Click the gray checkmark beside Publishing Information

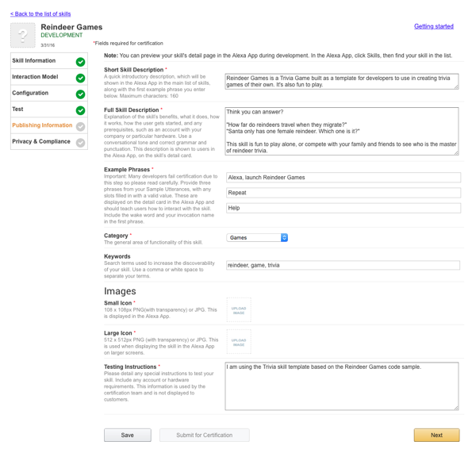click(x=80, y=126)
